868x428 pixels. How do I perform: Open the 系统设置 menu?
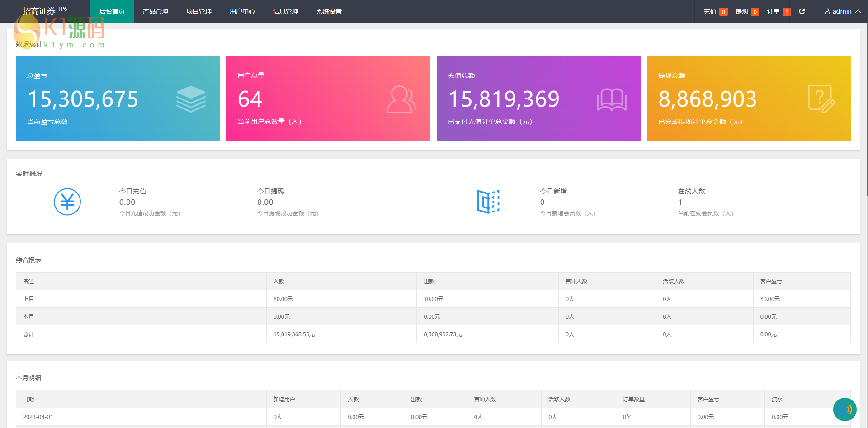329,11
